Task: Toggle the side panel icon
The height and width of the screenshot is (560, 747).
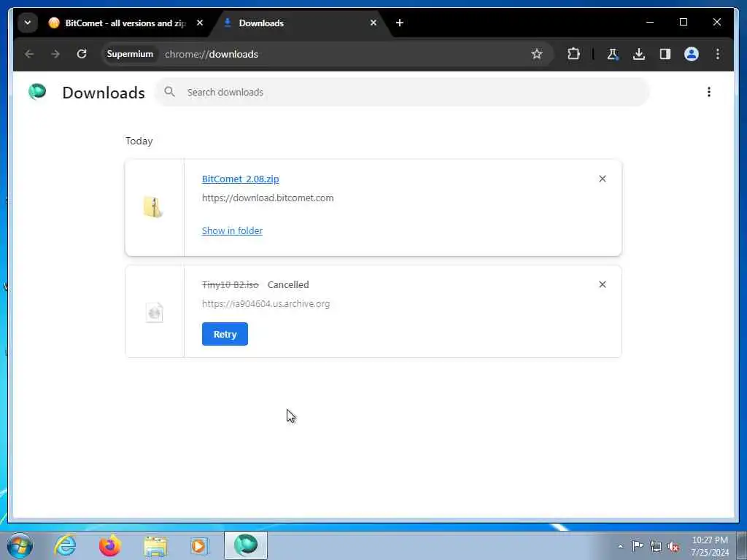Action: click(x=665, y=54)
